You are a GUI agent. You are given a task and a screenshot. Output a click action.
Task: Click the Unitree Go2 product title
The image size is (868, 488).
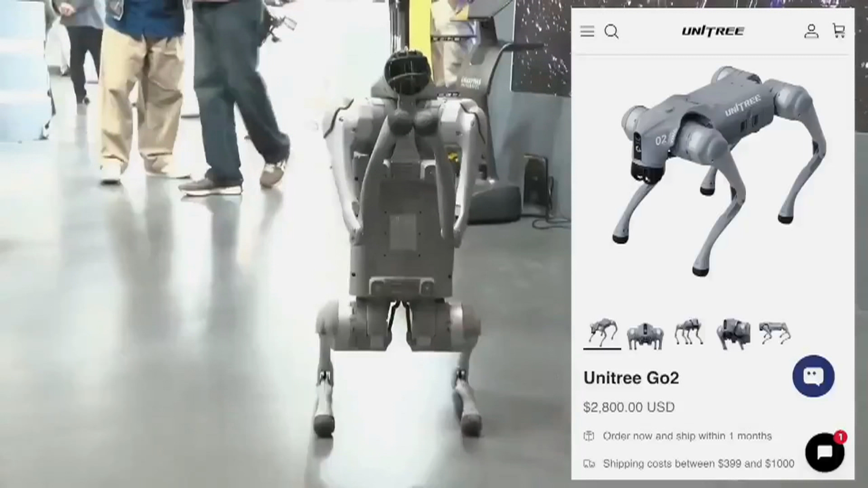[631, 378]
